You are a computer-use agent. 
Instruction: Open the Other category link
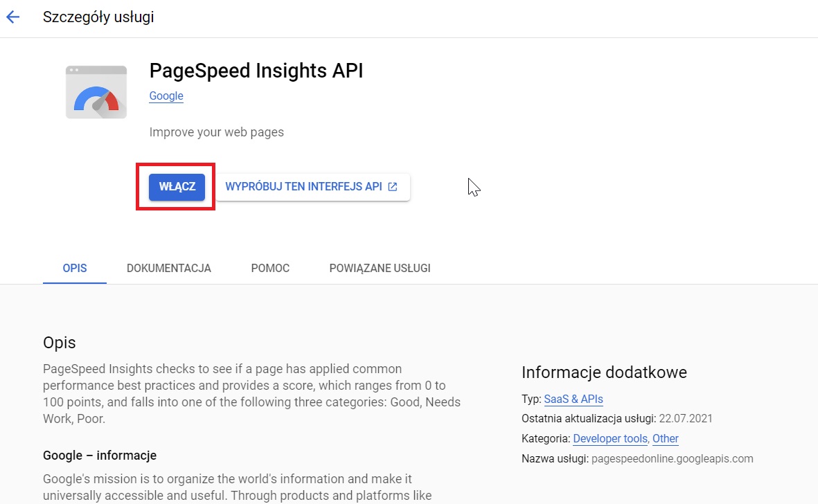point(666,438)
